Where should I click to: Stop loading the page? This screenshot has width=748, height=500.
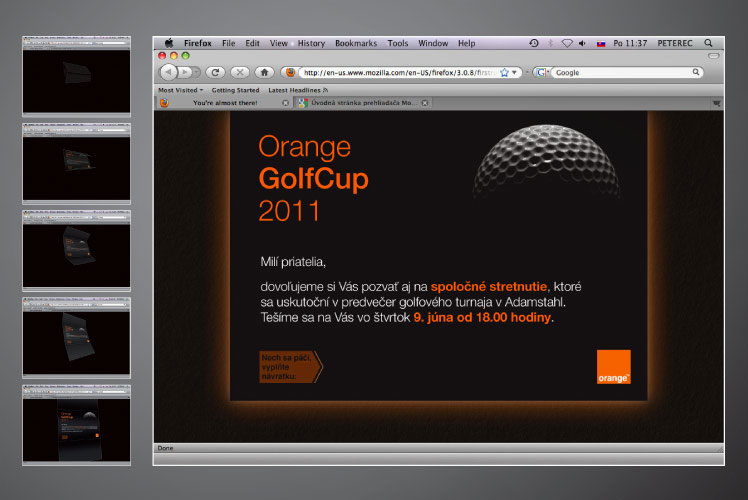240,72
